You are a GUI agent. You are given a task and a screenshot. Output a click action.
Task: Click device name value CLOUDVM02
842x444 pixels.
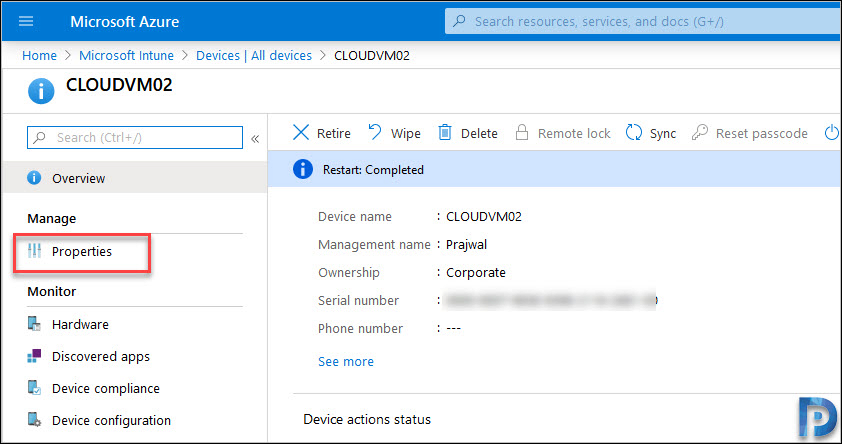[x=484, y=216]
